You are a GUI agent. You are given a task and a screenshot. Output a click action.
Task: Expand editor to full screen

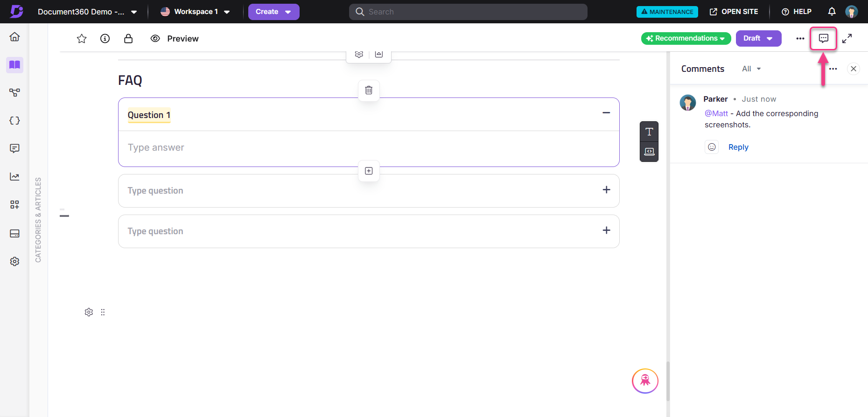847,38
